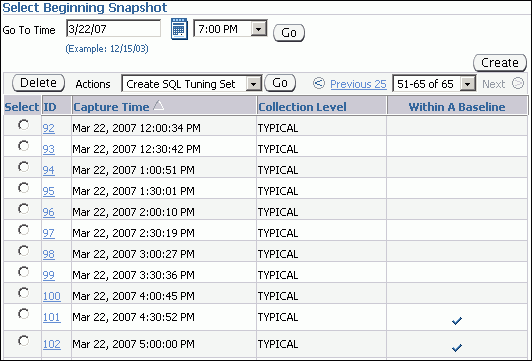This screenshot has width=532, height=361.
Task: Click capture time Mar 22, 2007 1:30:01 PM
Action: point(133,191)
